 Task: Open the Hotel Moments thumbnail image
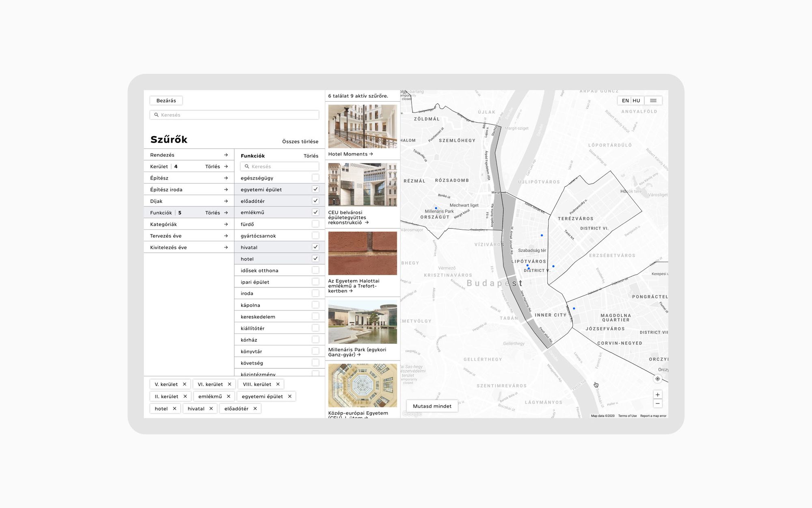[x=363, y=126]
